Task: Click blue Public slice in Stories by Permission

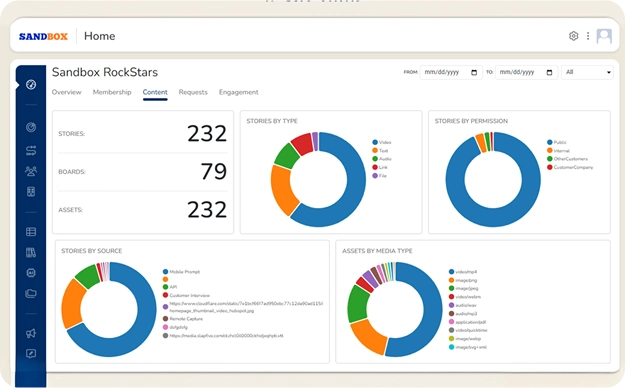Action: (493, 217)
